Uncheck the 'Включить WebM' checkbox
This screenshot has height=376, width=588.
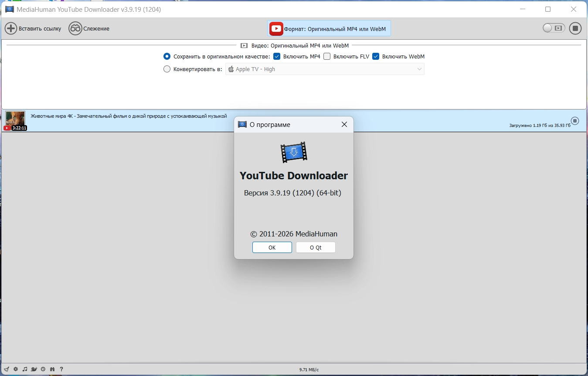coord(376,56)
